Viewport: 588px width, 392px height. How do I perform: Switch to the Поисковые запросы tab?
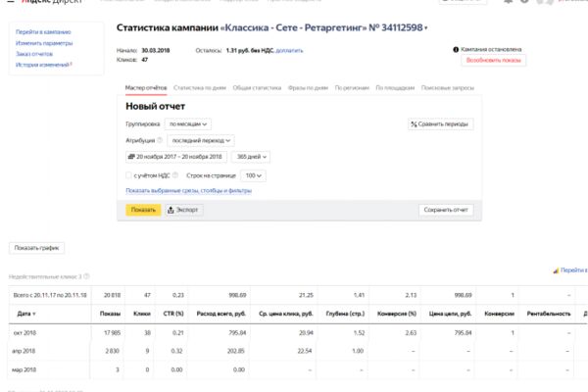coord(448,88)
